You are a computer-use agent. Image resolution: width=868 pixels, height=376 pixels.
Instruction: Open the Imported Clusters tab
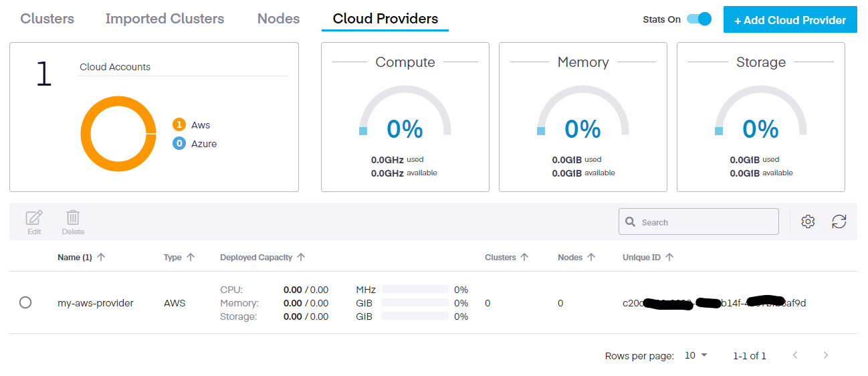coord(165,19)
